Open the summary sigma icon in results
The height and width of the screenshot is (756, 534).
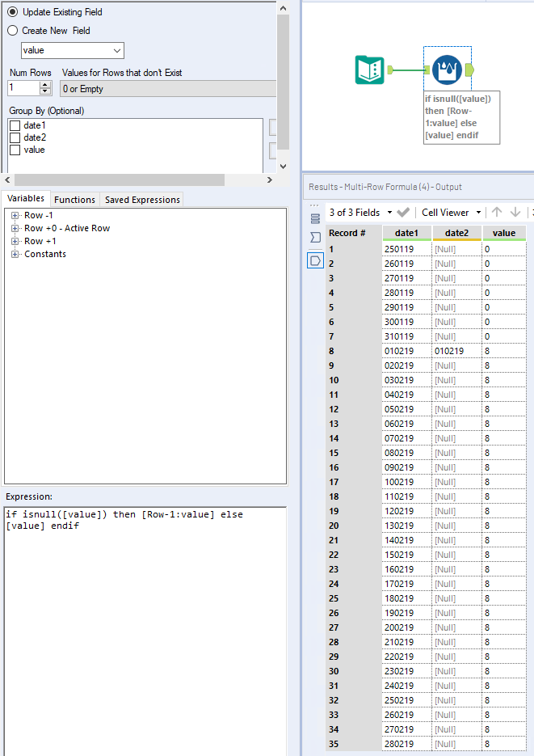point(315,238)
